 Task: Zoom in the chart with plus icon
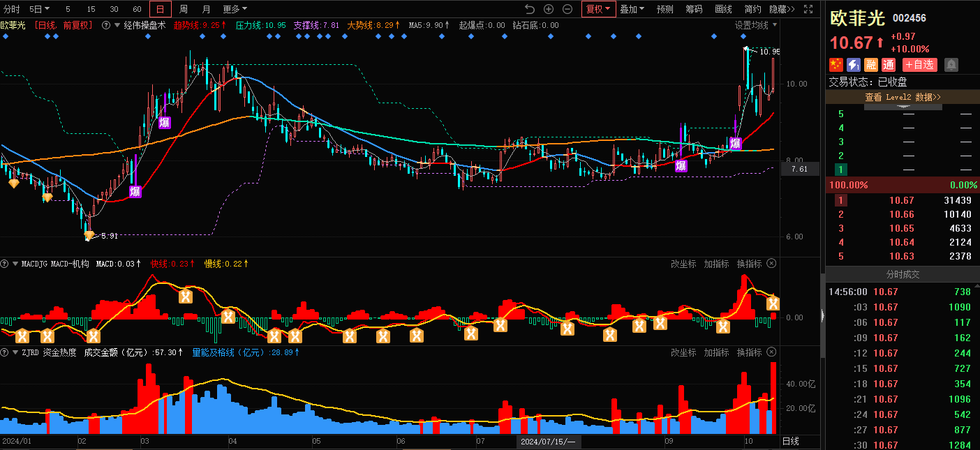(x=549, y=9)
